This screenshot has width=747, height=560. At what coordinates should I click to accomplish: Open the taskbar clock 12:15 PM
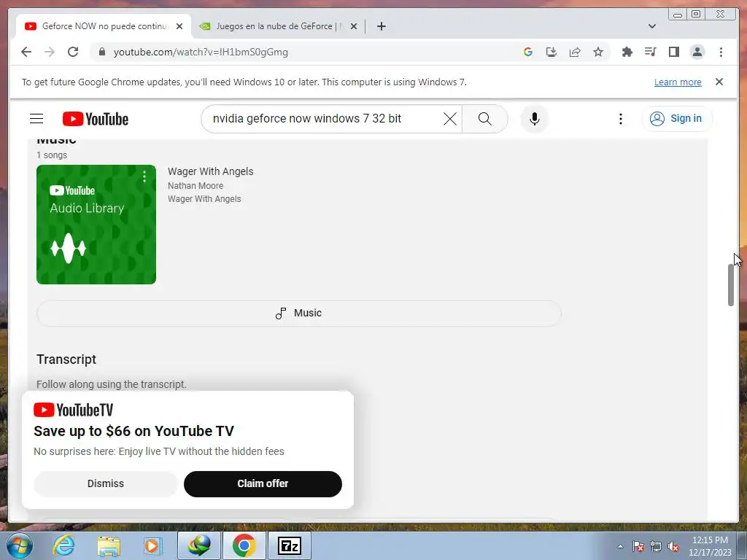[x=710, y=546]
